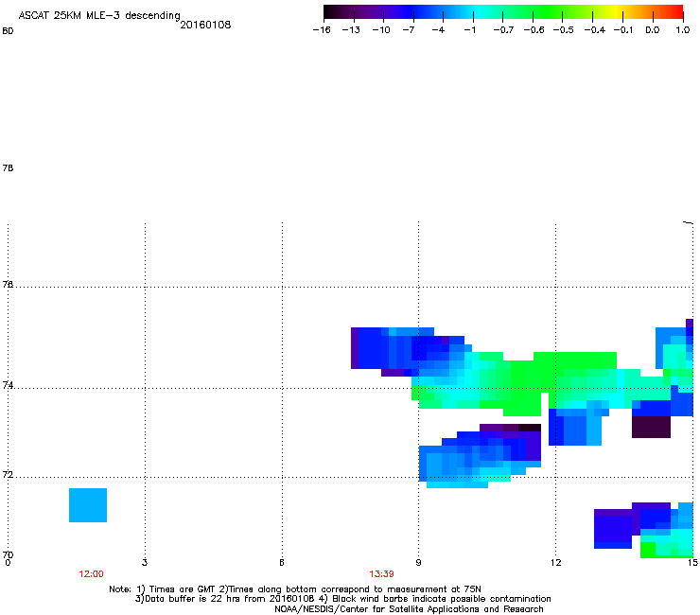Image resolution: width=700 pixels, height=615 pixels.
Task: Select the "-7" color scale value
Action: [409, 30]
